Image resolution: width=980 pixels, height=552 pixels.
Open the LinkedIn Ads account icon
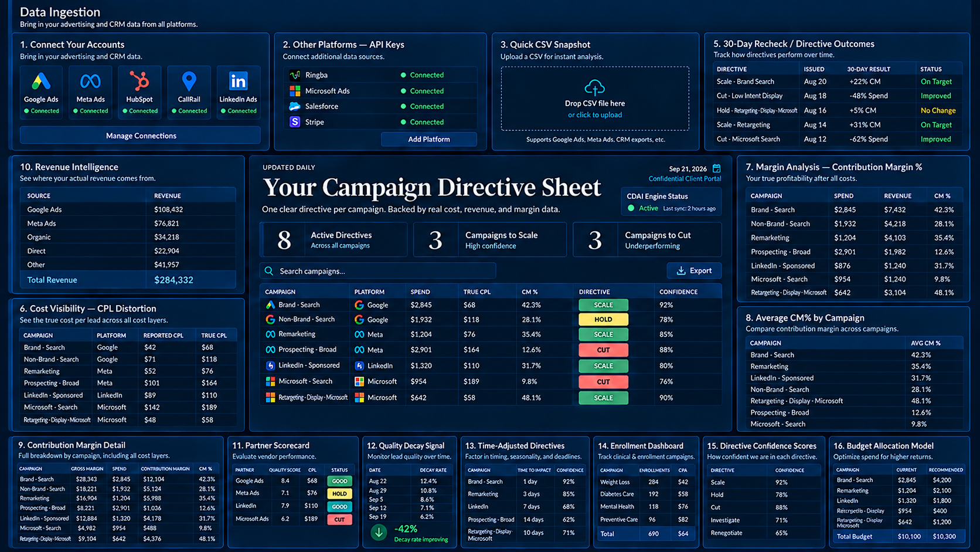[x=238, y=81]
